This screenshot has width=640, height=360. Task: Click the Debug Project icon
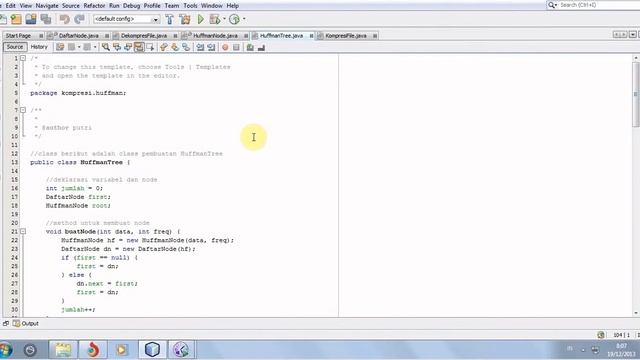[214, 19]
